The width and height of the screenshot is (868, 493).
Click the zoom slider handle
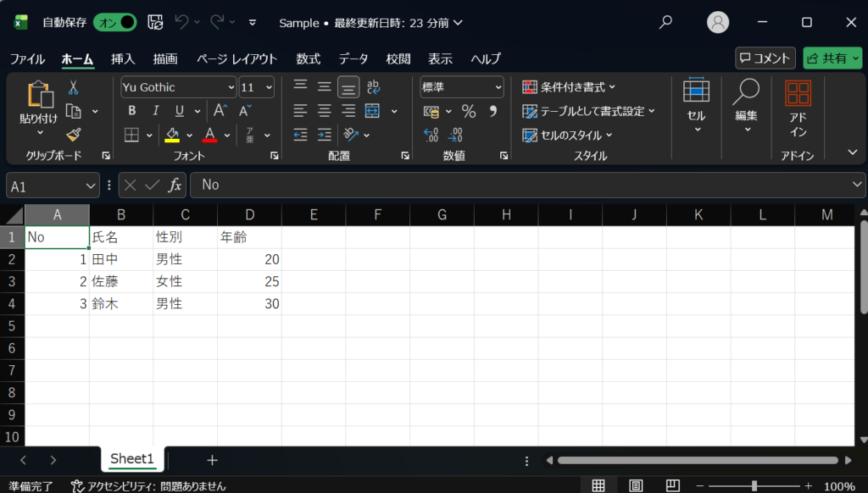tap(754, 486)
